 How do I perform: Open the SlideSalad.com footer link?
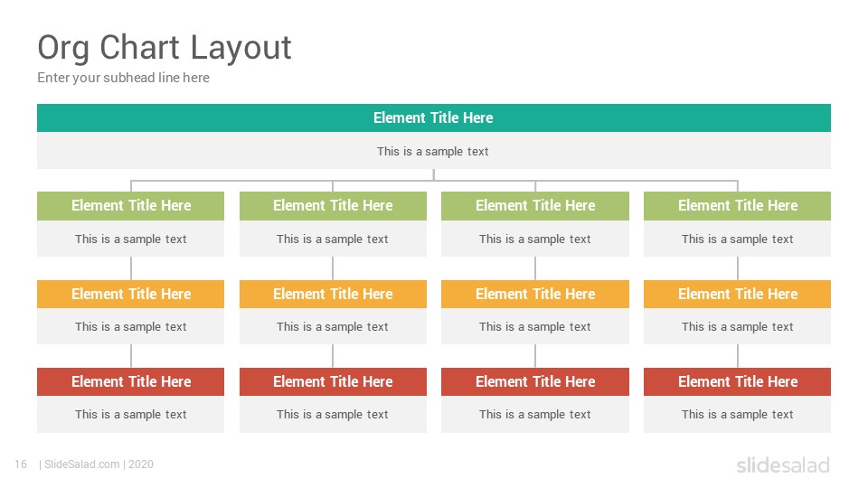point(82,465)
